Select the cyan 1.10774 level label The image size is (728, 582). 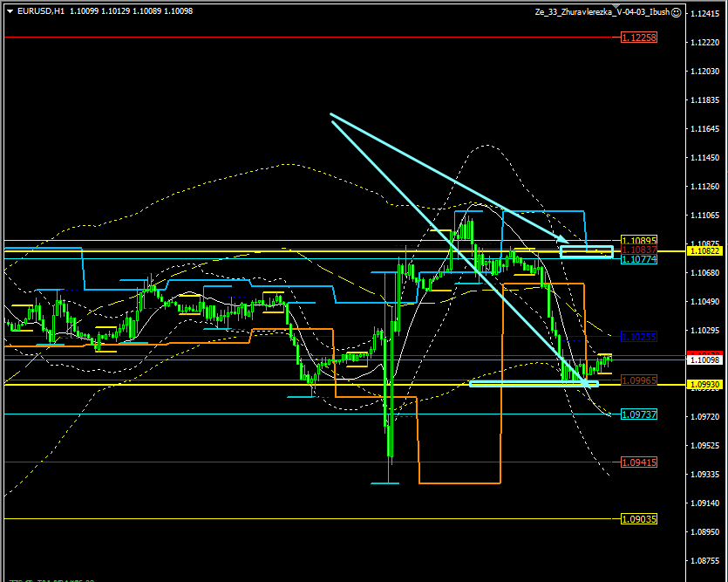pyautogui.click(x=639, y=259)
